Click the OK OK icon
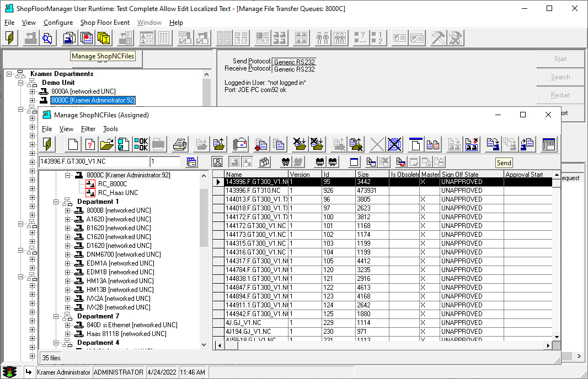This screenshot has height=379, width=588. [x=141, y=144]
